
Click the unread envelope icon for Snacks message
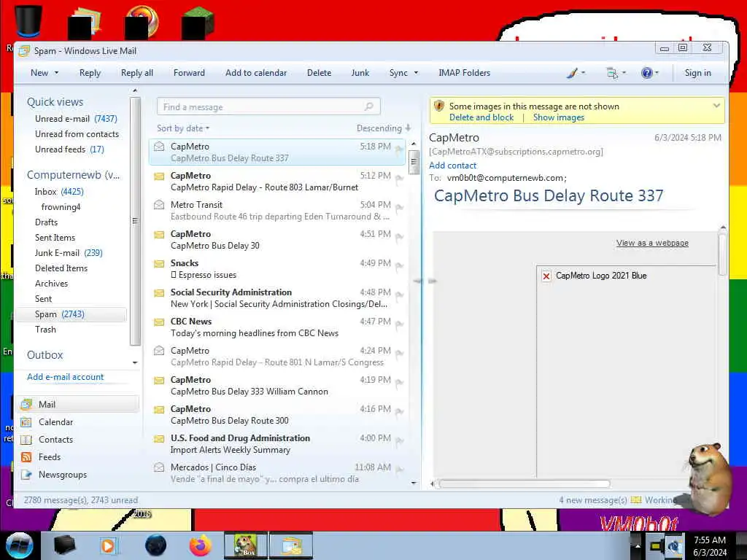coord(159,264)
